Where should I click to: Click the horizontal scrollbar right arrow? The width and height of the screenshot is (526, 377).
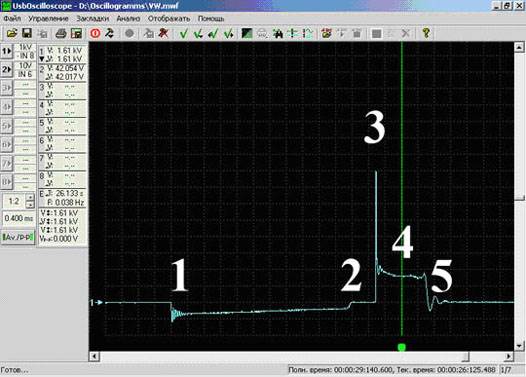(509, 356)
